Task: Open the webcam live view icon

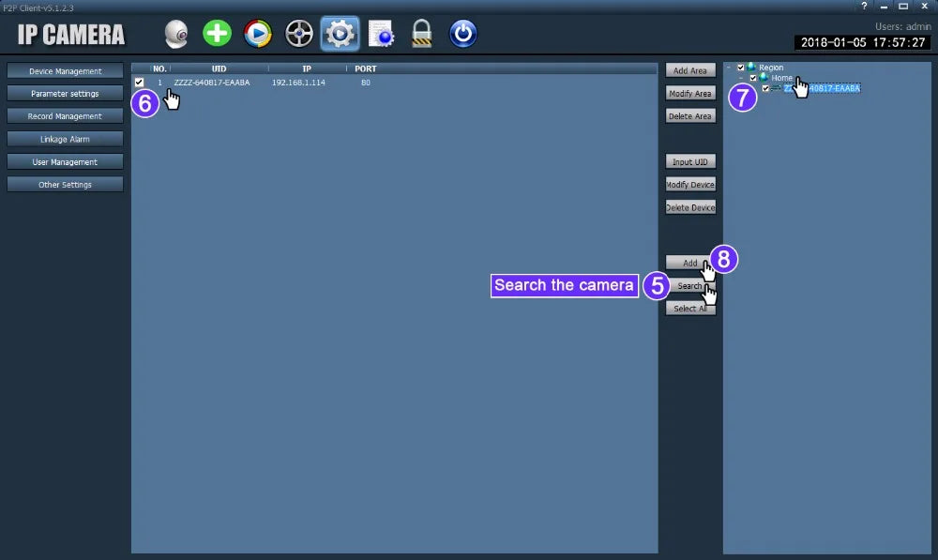Action: coord(176,34)
